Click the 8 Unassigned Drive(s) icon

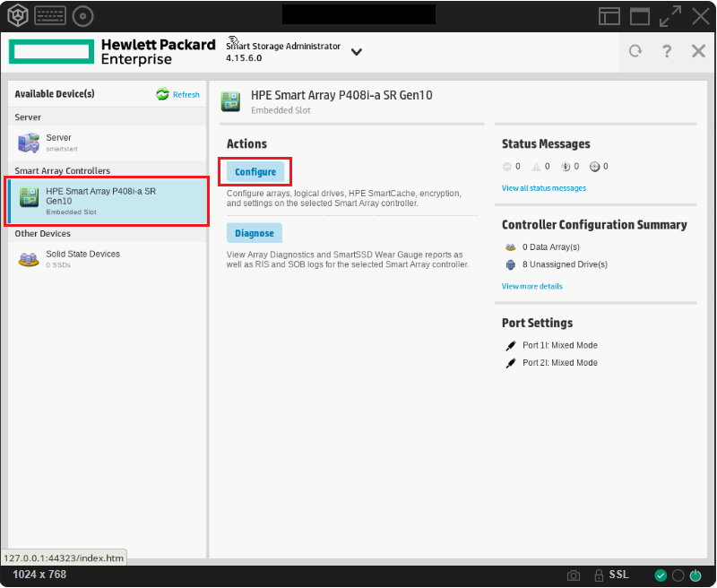tap(510, 264)
